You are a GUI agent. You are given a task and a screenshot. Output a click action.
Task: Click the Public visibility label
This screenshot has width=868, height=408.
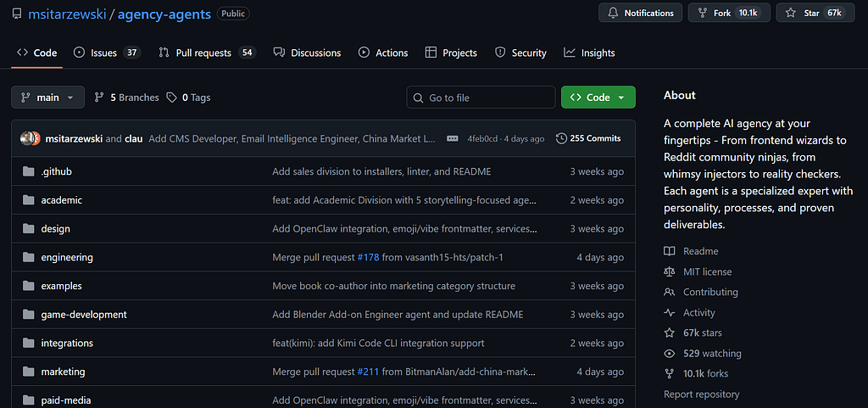pos(233,14)
